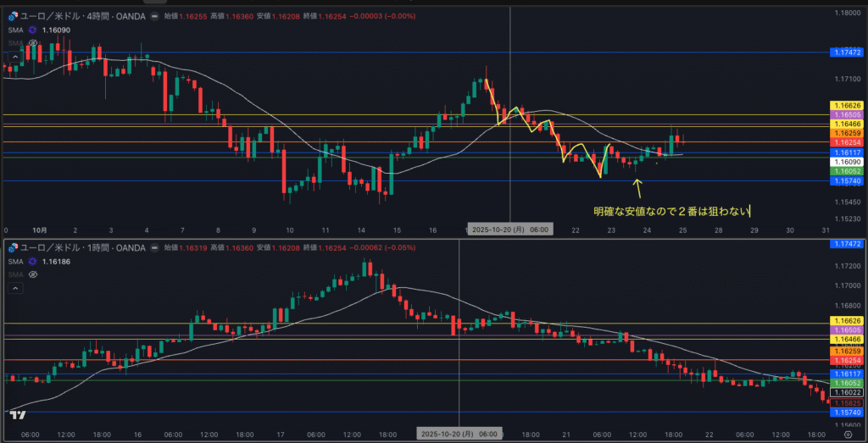The height and width of the screenshot is (443, 868).
Task: Click the orange 1.16259 price label in the top chart
Action: (848, 133)
